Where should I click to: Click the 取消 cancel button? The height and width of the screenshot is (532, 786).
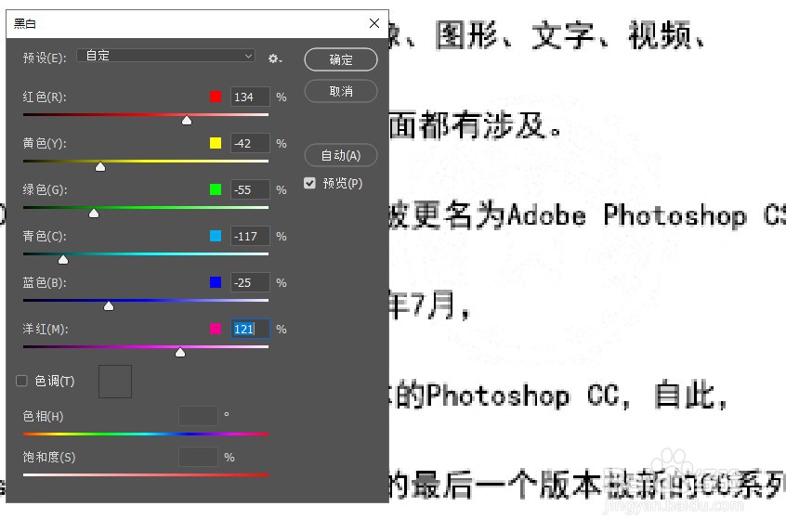pos(341,91)
